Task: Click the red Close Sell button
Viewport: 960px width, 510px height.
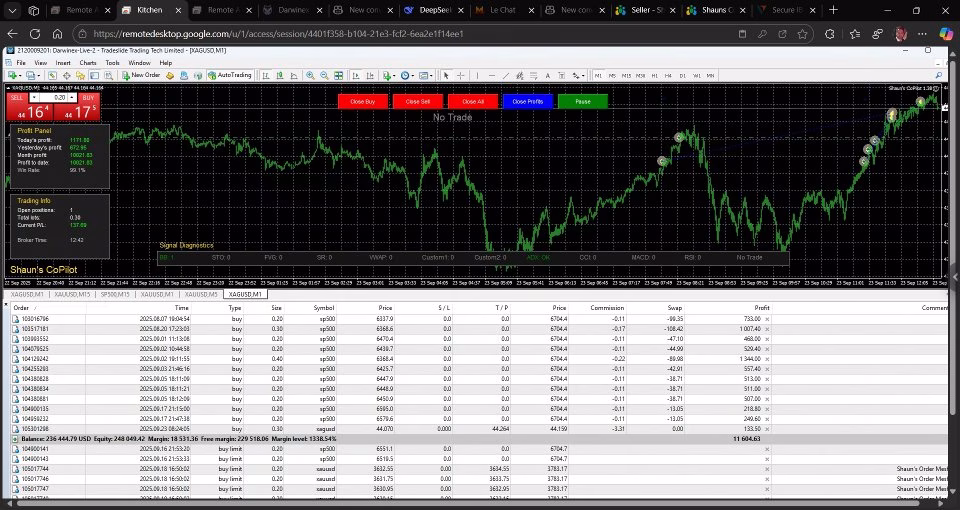Action: 418,102
